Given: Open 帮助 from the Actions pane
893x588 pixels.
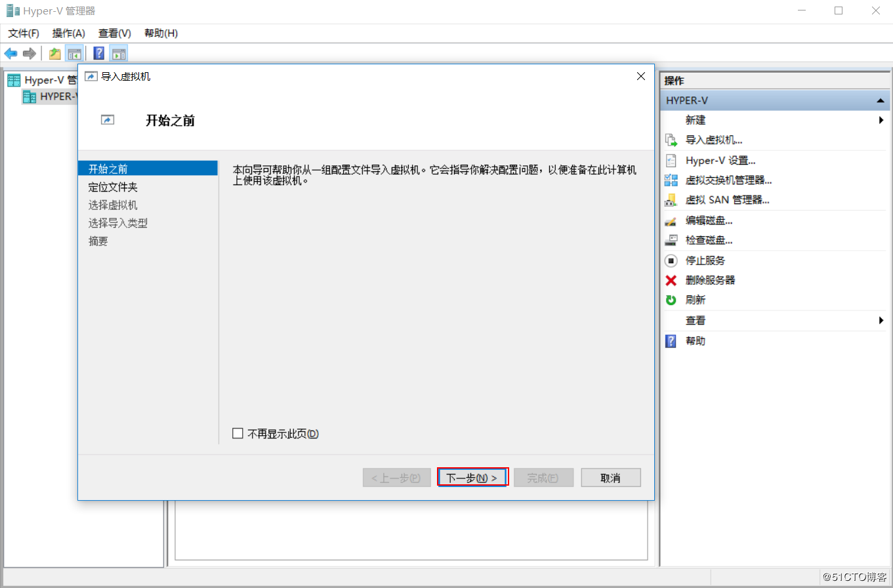Looking at the screenshot, I should 696,340.
